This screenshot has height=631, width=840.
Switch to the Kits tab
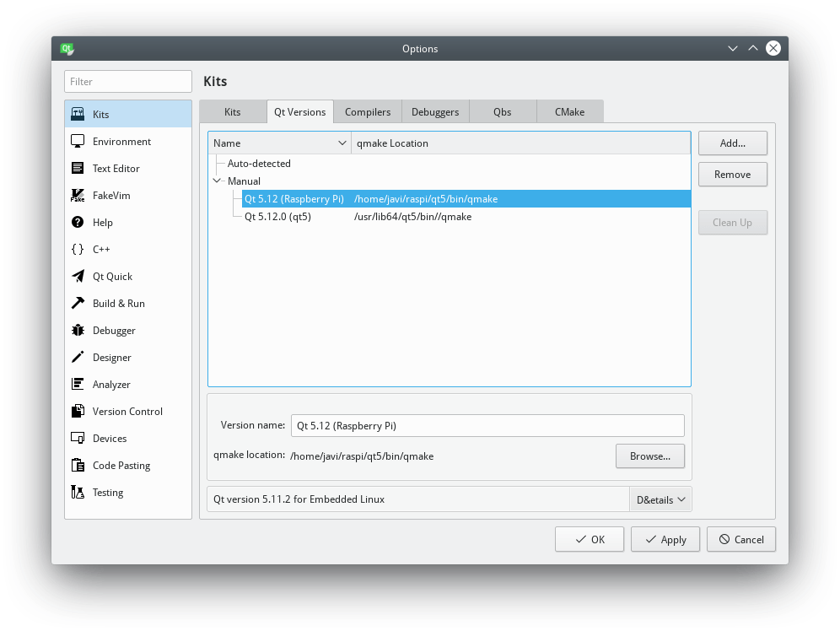pos(233,111)
